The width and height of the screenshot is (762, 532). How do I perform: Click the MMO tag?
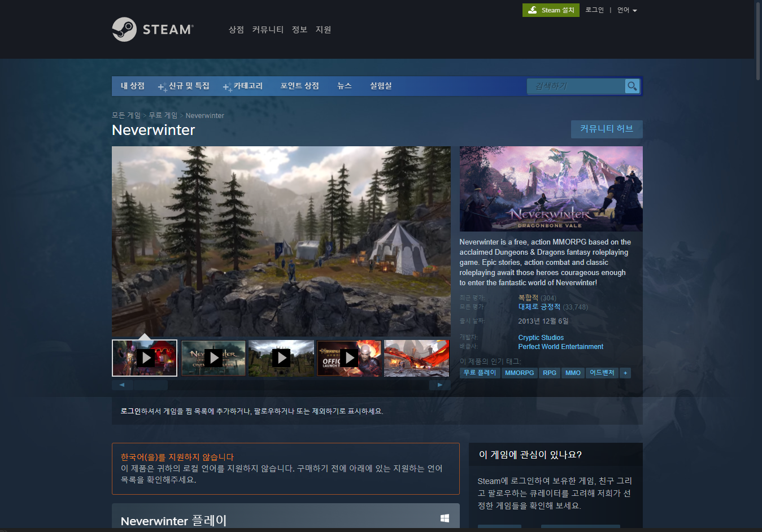click(x=573, y=373)
